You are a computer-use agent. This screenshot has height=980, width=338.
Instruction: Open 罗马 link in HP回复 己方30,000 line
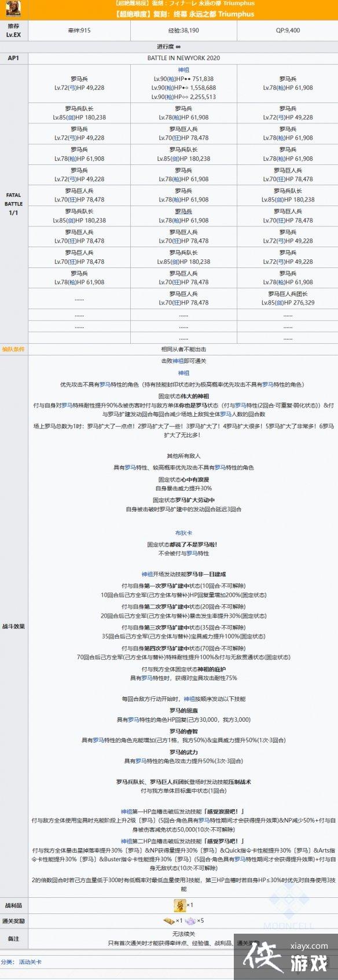click(x=134, y=720)
